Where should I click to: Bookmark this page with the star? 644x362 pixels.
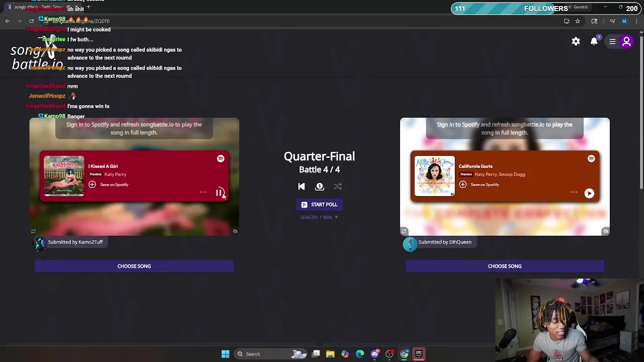point(578,21)
